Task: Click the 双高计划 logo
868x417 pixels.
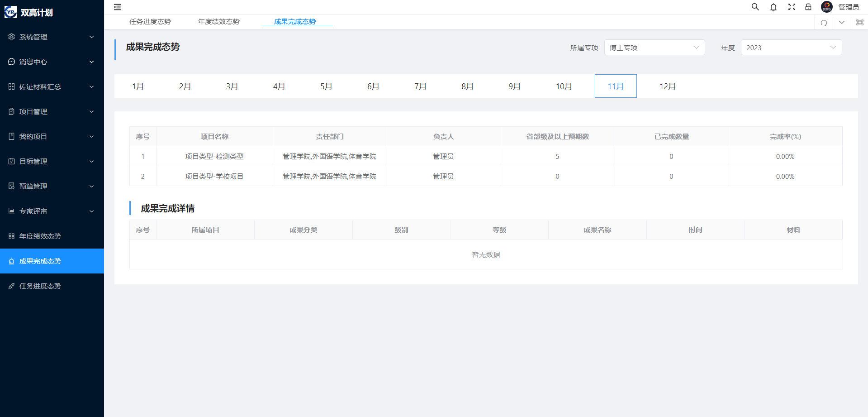Action: click(x=11, y=12)
